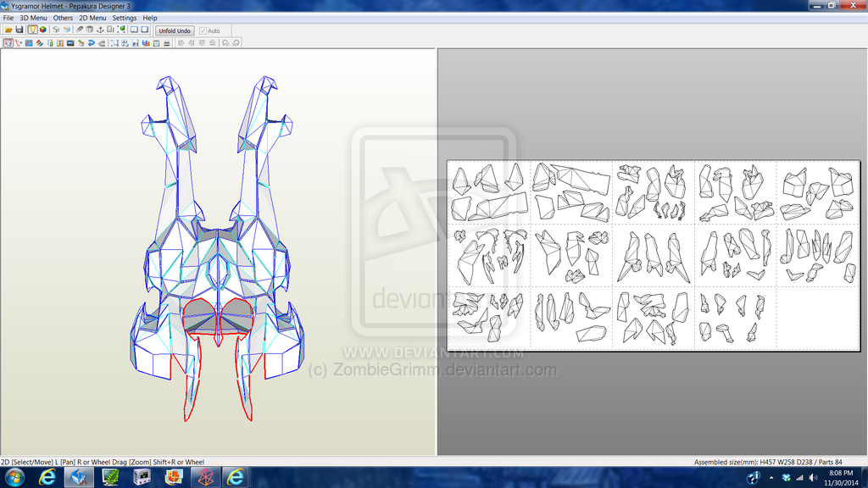Click the anchor icon in the toolbar
The height and width of the screenshot is (488, 868).
click(x=100, y=30)
